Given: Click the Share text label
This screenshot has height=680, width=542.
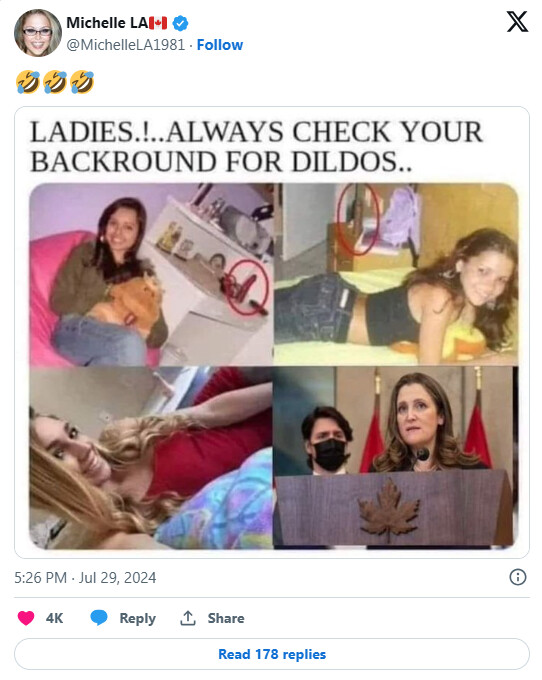Looking at the screenshot, I should (226, 618).
